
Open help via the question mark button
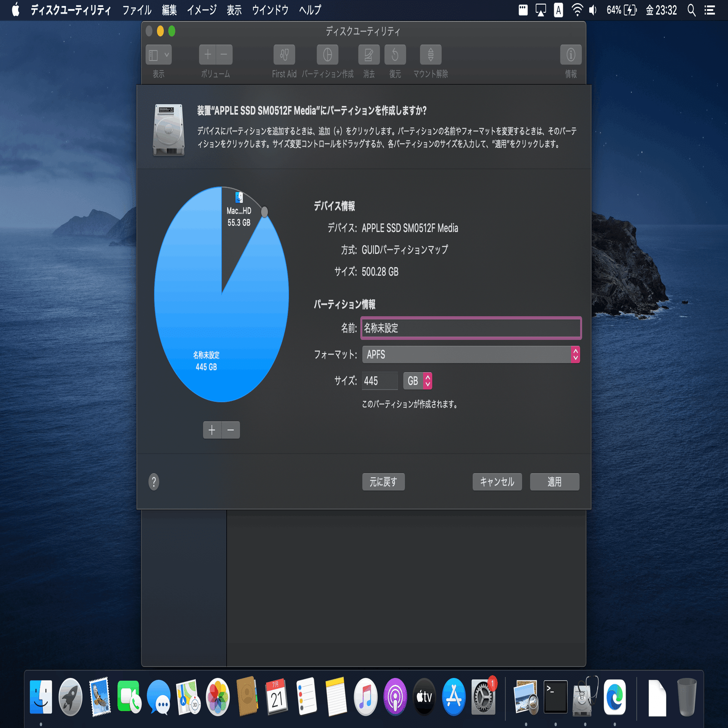[x=154, y=481]
